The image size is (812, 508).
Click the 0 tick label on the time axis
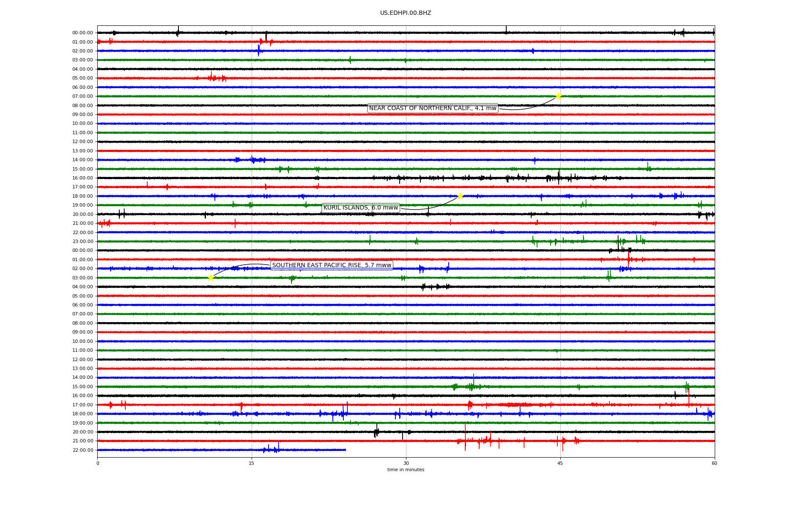click(x=98, y=463)
